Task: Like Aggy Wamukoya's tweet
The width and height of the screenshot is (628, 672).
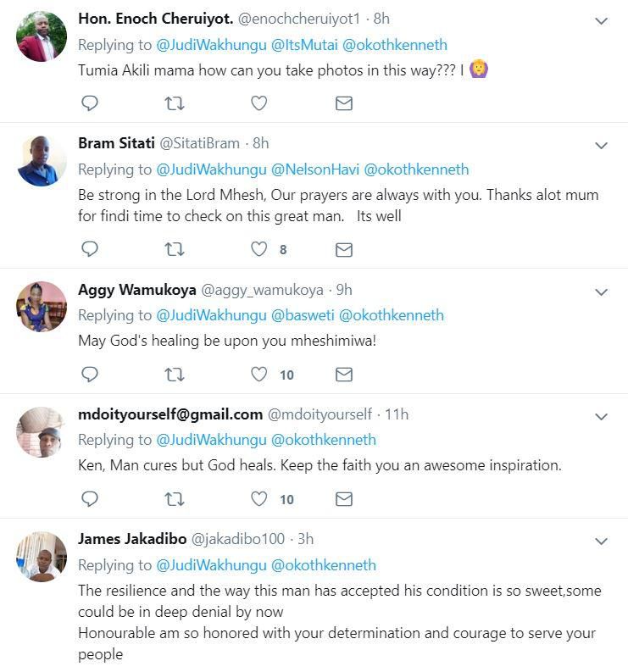Action: pyautogui.click(x=259, y=374)
